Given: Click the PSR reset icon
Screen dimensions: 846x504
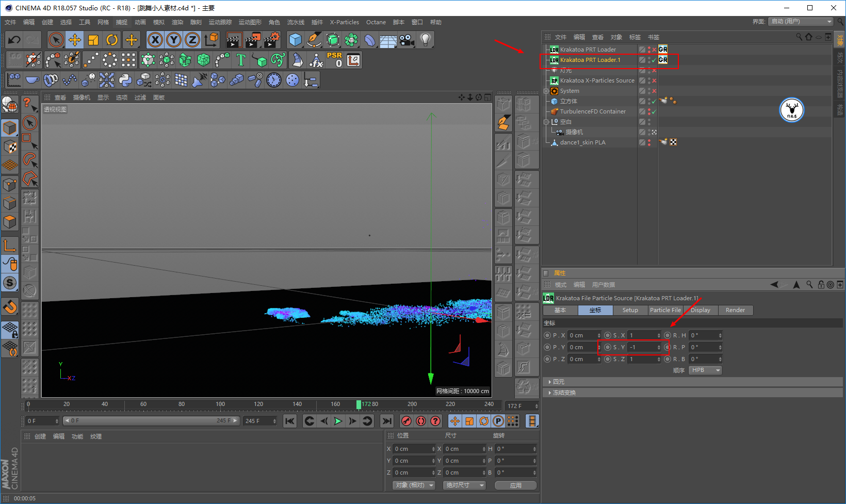Looking at the screenshot, I should (x=334, y=60).
